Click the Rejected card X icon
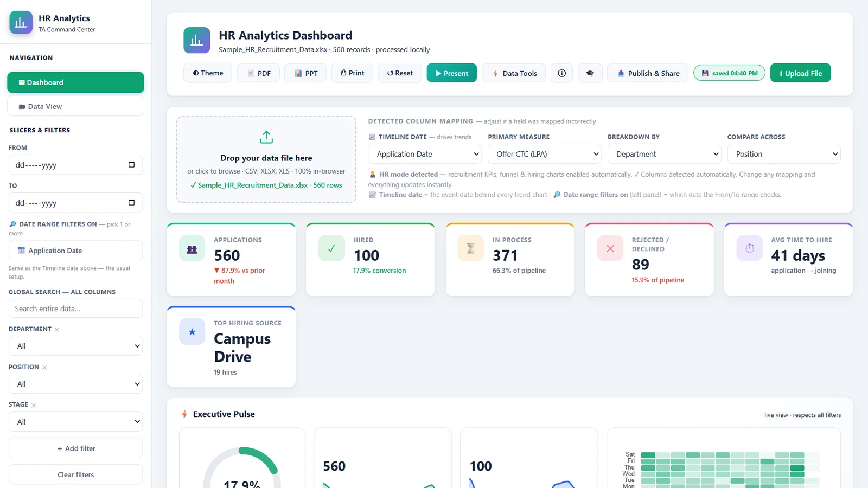 (x=610, y=248)
